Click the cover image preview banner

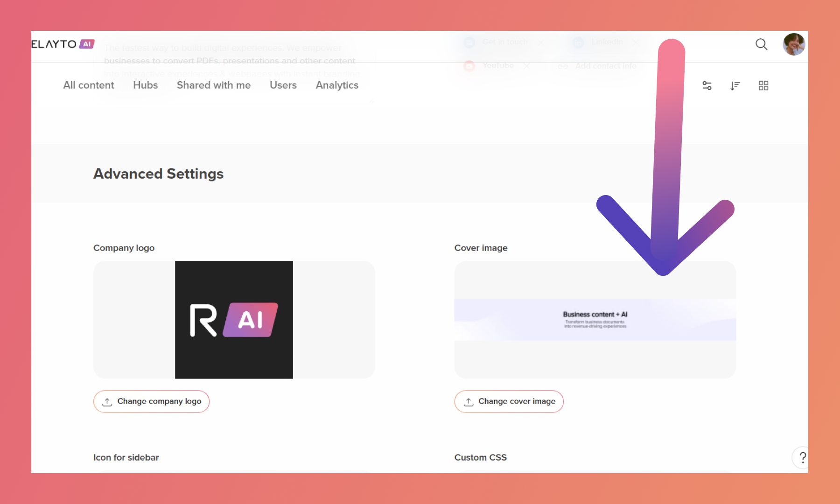595,320
